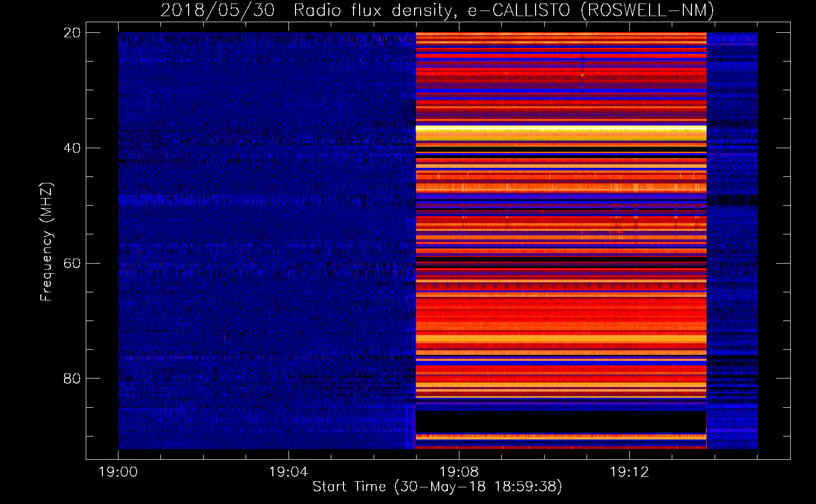Click the '19:00' time tick label
The height and width of the screenshot is (504, 816).
tap(118, 472)
